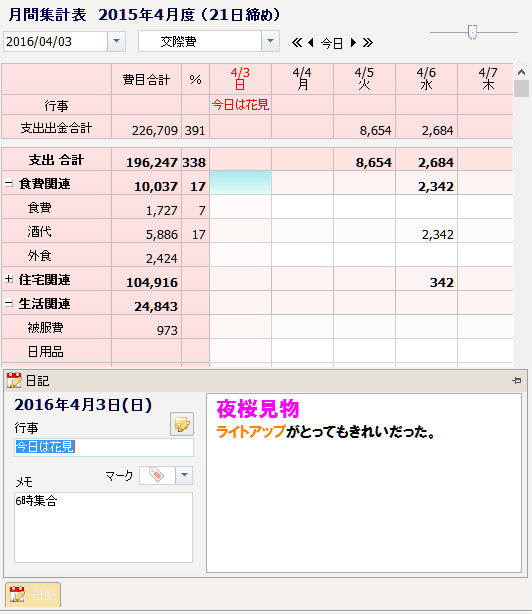Collapse the 食費関連 category

[x=9, y=183]
